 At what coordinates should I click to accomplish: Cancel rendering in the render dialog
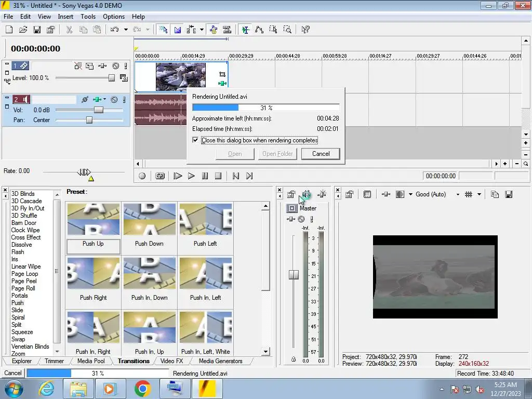click(321, 154)
